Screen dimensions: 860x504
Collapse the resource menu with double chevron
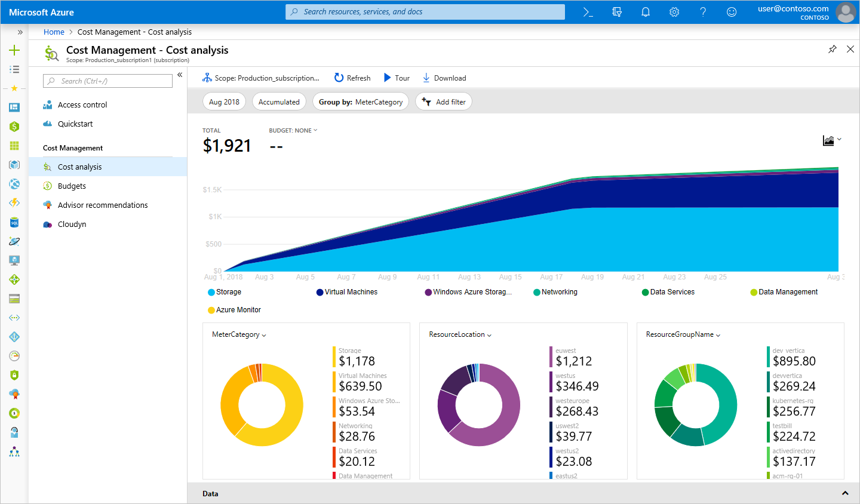coord(180,75)
